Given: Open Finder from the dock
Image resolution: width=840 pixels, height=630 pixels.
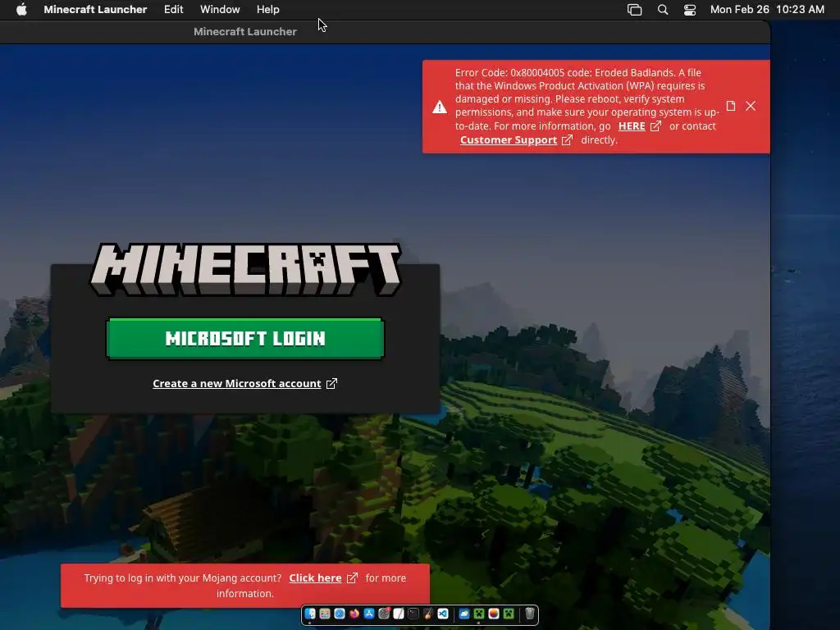Looking at the screenshot, I should click(x=310, y=614).
